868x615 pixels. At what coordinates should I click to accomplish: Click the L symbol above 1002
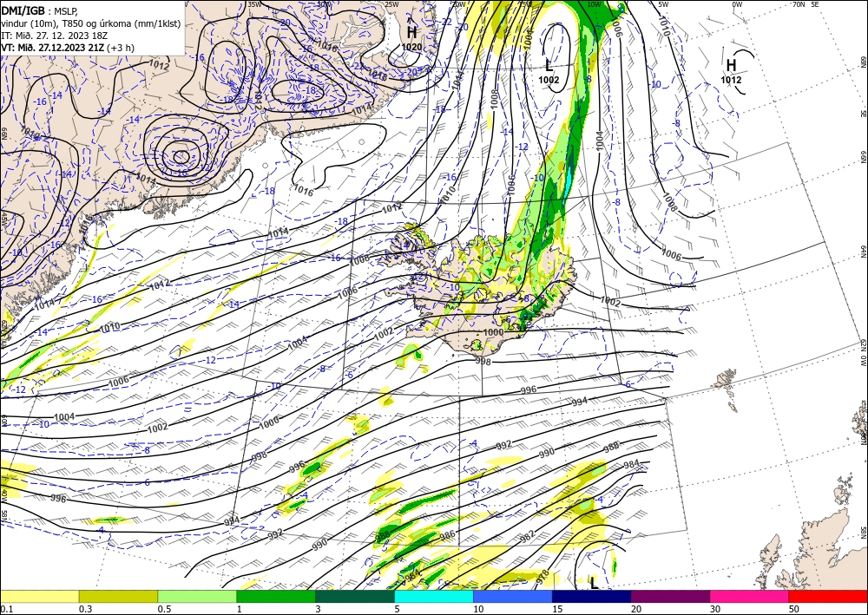(549, 66)
